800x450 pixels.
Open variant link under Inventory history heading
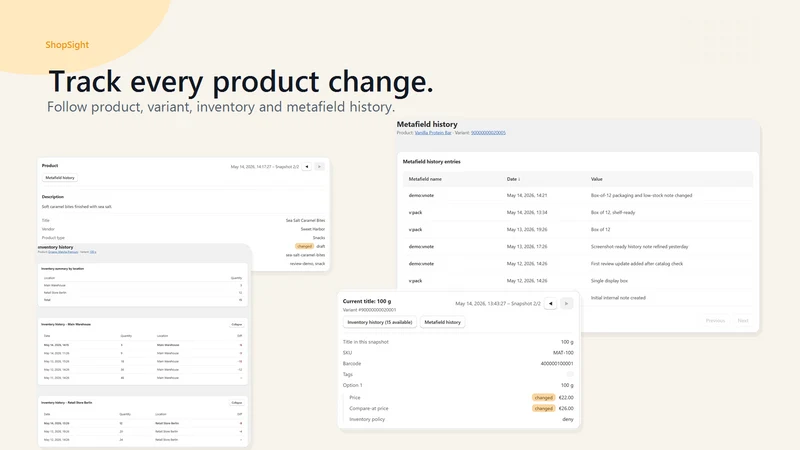coord(93,252)
